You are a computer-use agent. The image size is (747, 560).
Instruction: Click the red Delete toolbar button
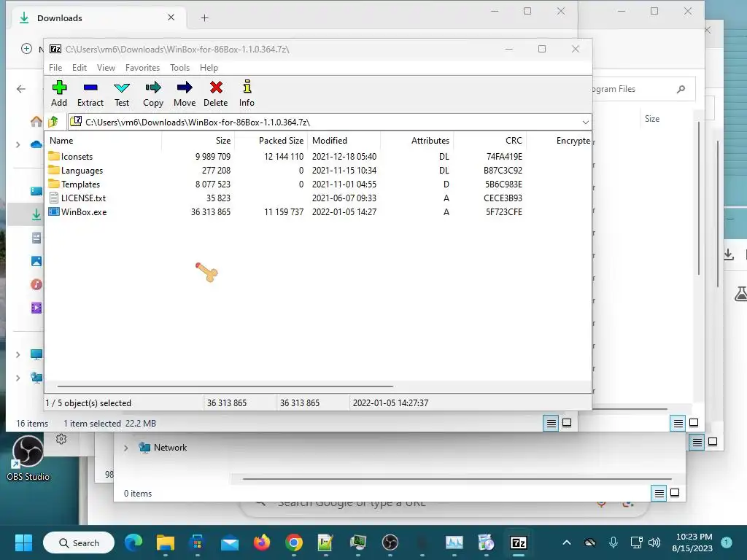[x=216, y=93]
